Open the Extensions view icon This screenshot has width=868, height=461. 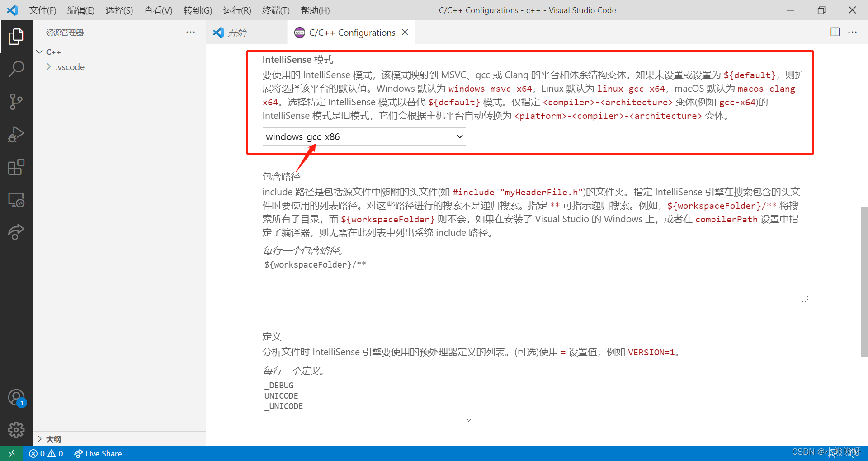point(16,167)
